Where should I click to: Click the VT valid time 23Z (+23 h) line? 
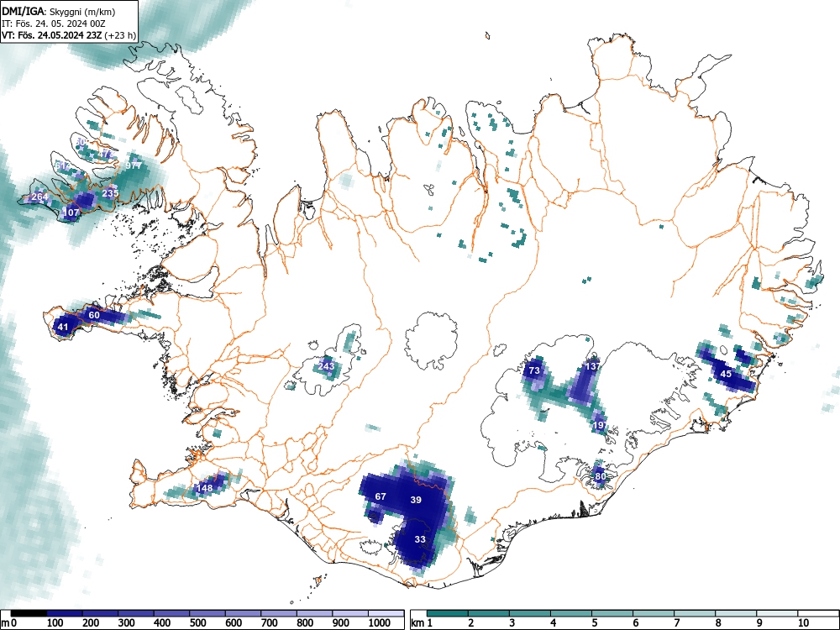(69, 35)
